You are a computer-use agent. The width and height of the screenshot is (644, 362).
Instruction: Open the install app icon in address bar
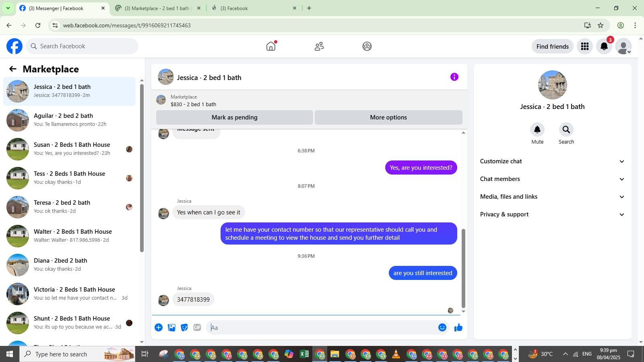[x=588, y=25]
